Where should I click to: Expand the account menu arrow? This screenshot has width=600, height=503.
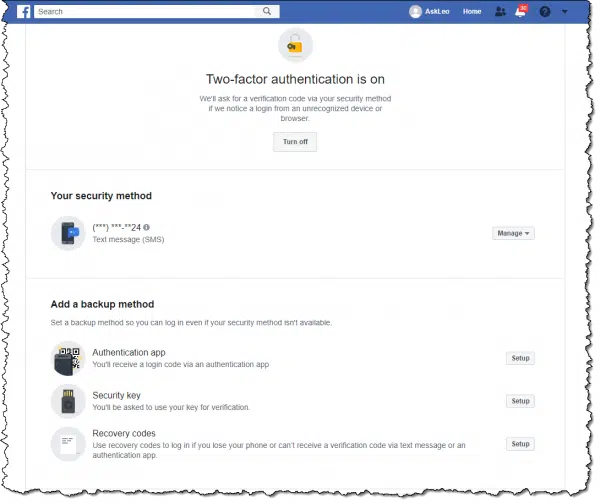click(x=564, y=12)
